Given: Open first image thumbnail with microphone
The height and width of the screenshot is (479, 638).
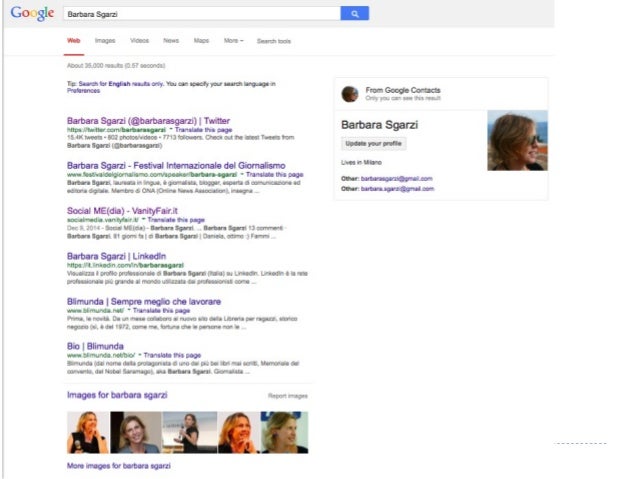Looking at the screenshot, I should (x=88, y=432).
